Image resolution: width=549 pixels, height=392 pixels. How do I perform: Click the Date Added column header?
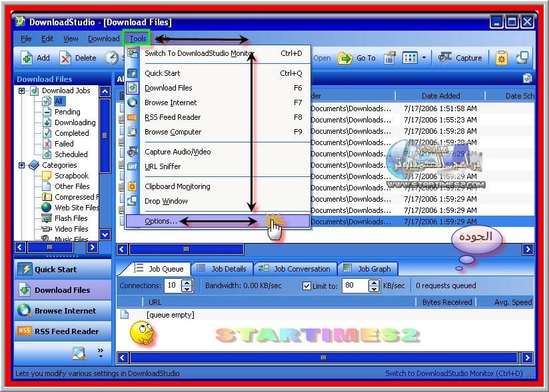[440, 96]
